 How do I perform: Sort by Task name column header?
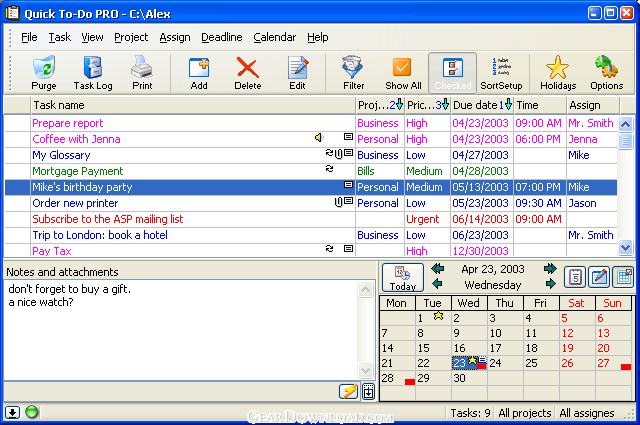193,105
